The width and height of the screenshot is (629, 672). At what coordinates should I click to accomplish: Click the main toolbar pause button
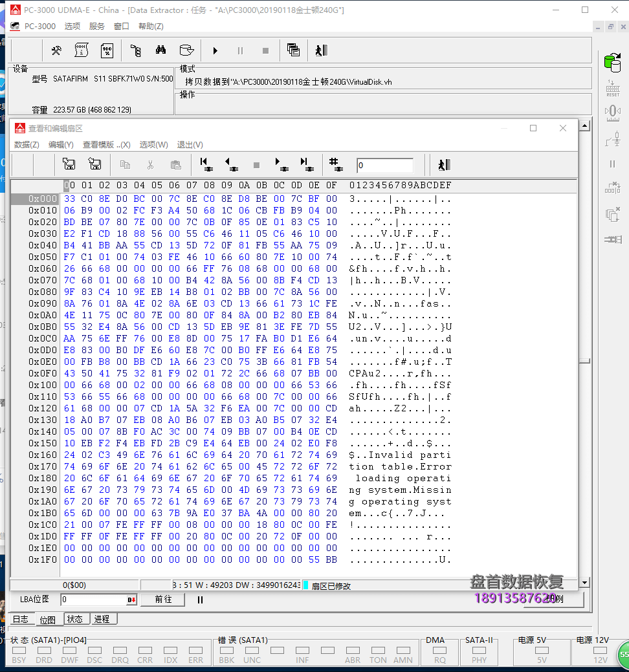pos(240,50)
